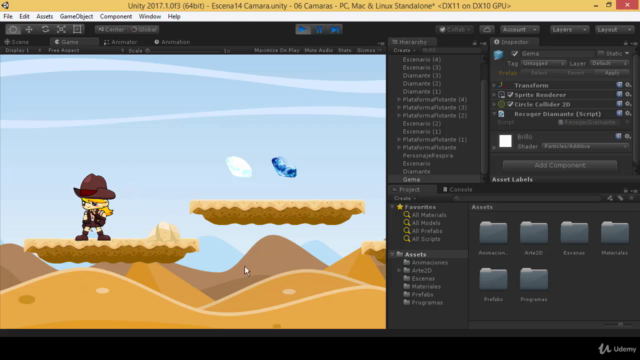This screenshot has width=640, height=360.
Task: Open the cloud services icon
Action: pos(487,29)
